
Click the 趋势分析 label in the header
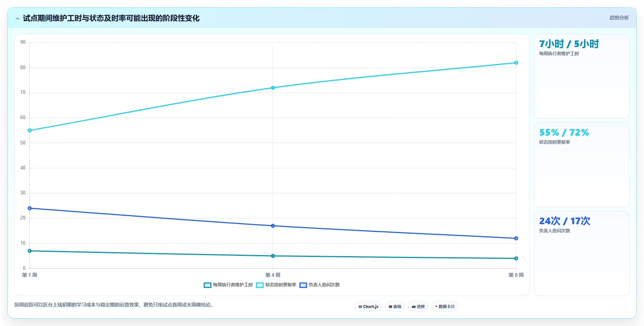click(x=619, y=18)
